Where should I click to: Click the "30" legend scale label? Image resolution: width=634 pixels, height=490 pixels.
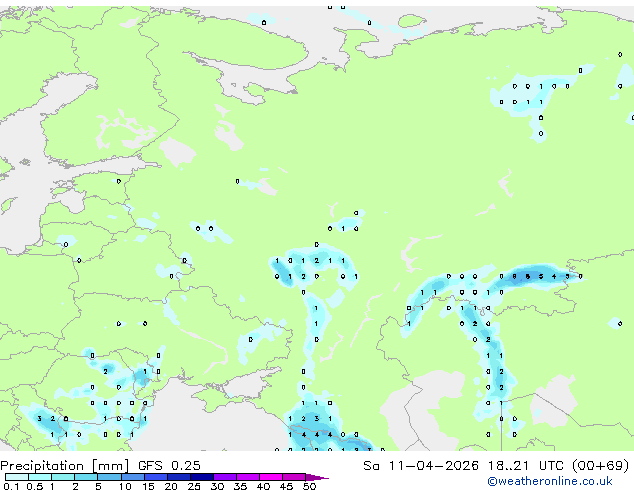pos(217,486)
